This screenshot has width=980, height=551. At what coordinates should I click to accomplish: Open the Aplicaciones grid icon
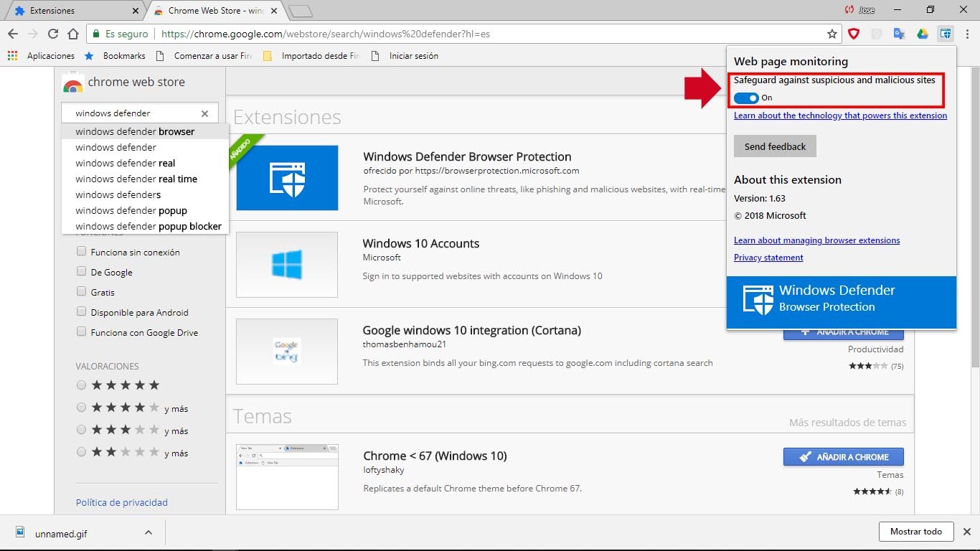point(12,55)
